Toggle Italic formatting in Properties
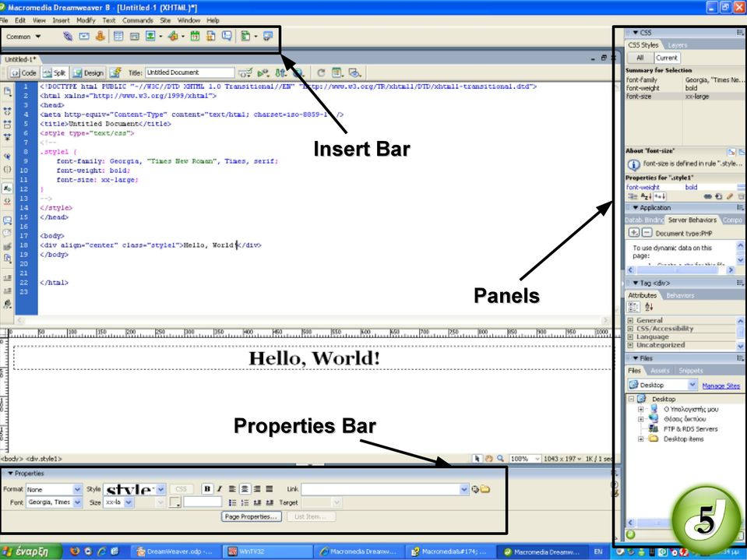 (219, 489)
